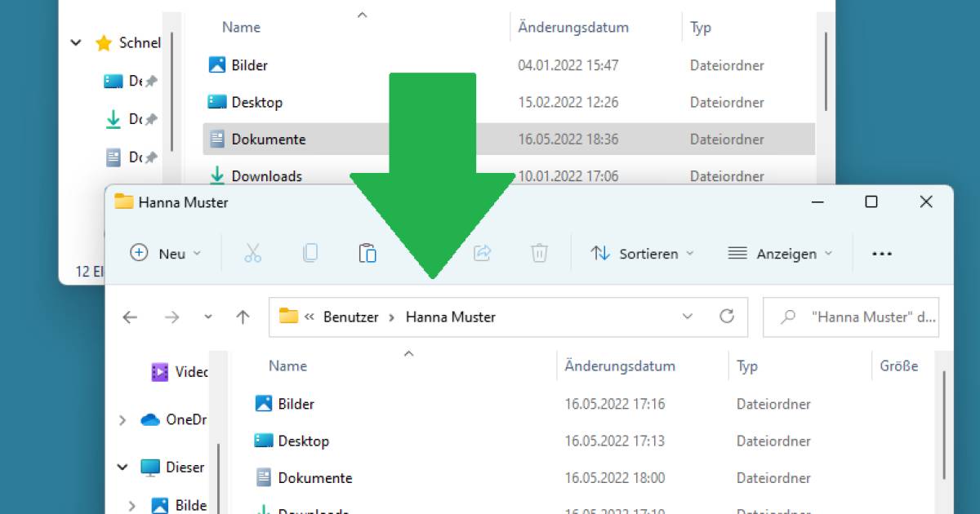Expand the OneDrive tree node
Image resolution: width=980 pixels, height=514 pixels.
coord(122,420)
